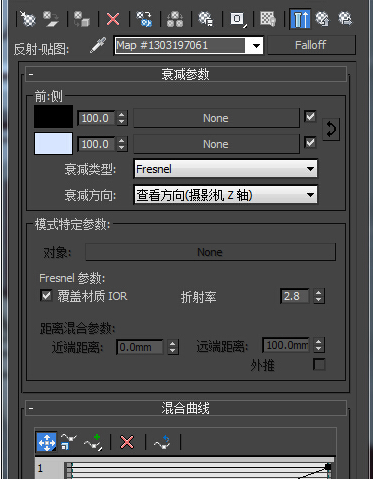This screenshot has height=479, width=378.
Task: Select the Move point tool in mix curve
Action: point(46,443)
